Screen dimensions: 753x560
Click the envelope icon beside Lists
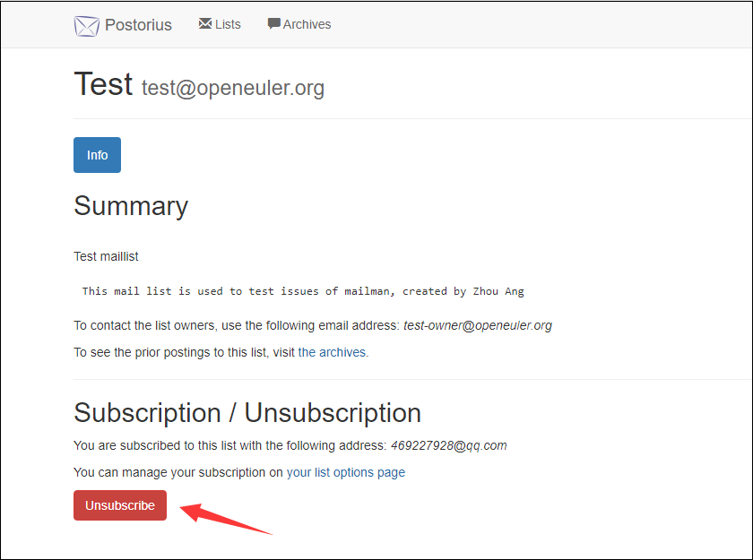click(205, 24)
